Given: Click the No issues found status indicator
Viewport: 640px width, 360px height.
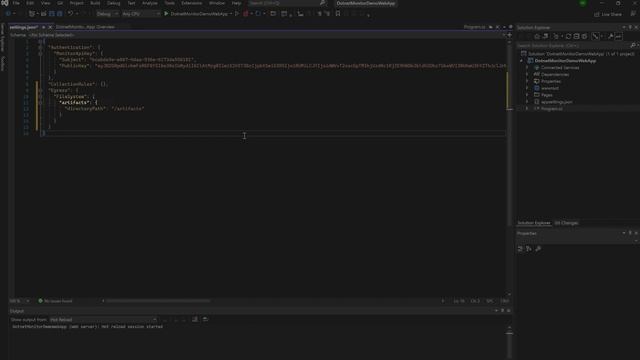Looking at the screenshot, I should click(x=55, y=301).
